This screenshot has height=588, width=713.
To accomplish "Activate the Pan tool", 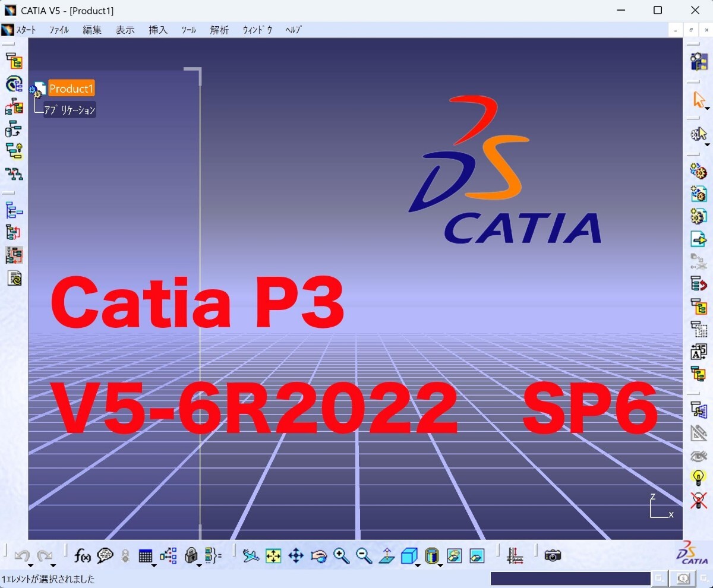I will [x=295, y=557].
